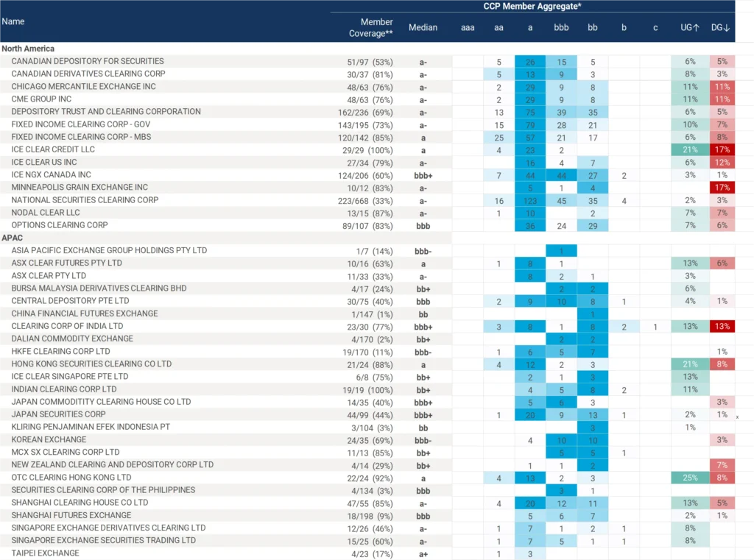Click the Member Coverage** column header
Image resolution: width=754 pixels, height=560 pixels.
(x=370, y=27)
